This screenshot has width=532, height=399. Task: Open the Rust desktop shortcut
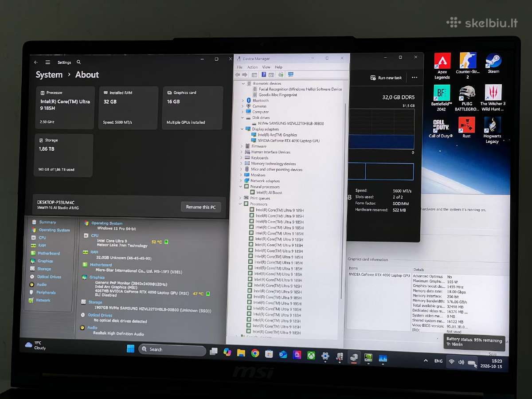(x=466, y=128)
